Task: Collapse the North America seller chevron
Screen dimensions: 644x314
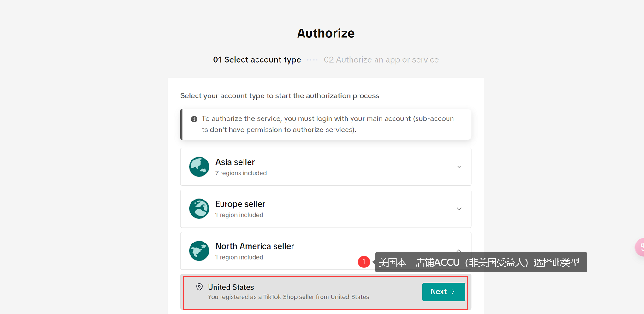Action: click(x=459, y=250)
